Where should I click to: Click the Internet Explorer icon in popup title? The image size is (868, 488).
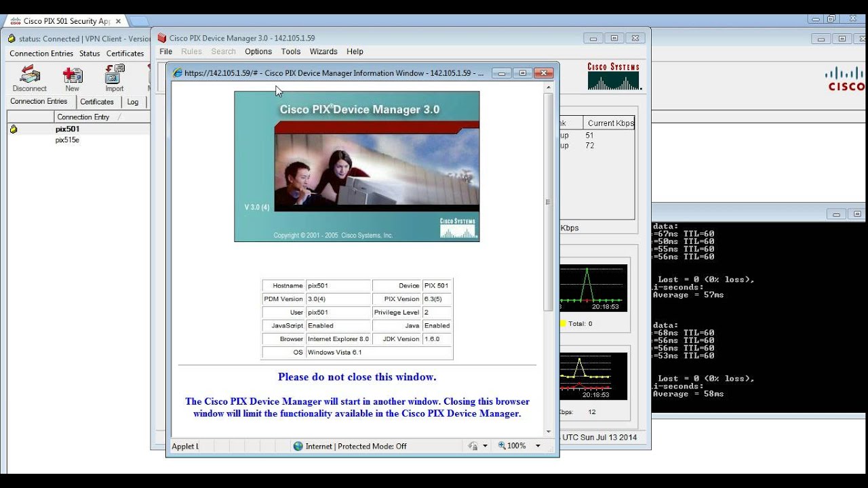[x=178, y=73]
